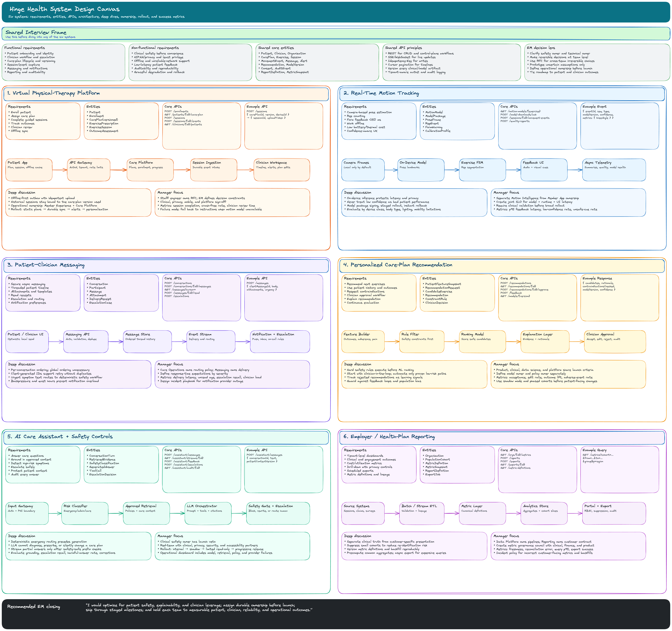Select the "Patient App" box
The width and height of the screenshot is (672, 631).
[29, 170]
